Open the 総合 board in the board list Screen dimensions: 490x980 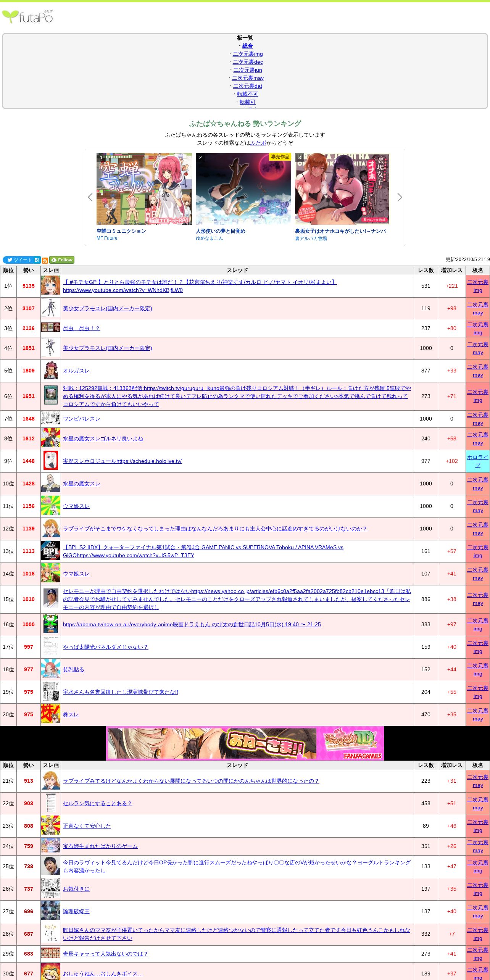pos(248,46)
